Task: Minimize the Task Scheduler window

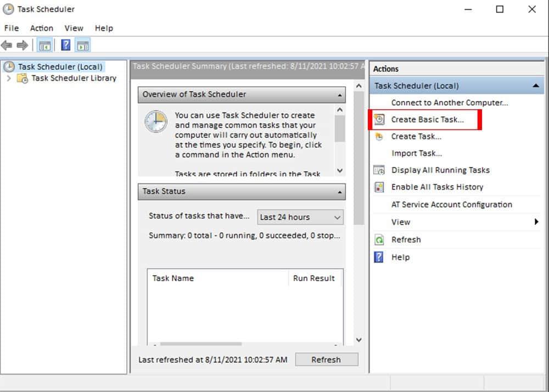Action: pos(468,9)
